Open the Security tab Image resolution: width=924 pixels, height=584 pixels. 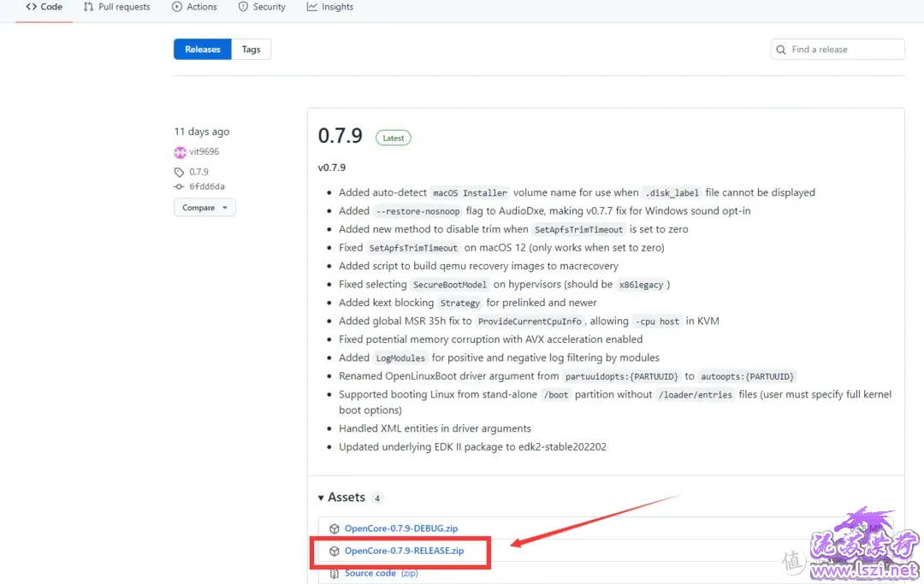tap(263, 7)
